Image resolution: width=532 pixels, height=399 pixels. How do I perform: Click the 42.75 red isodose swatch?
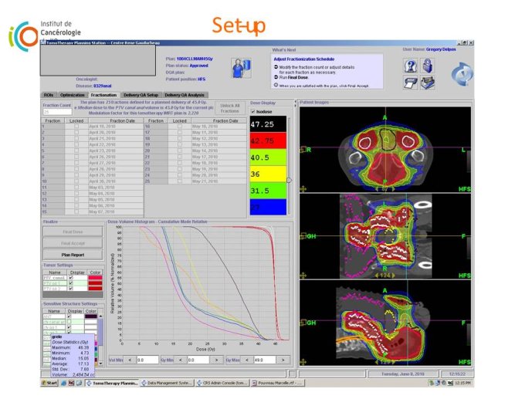pos(268,140)
